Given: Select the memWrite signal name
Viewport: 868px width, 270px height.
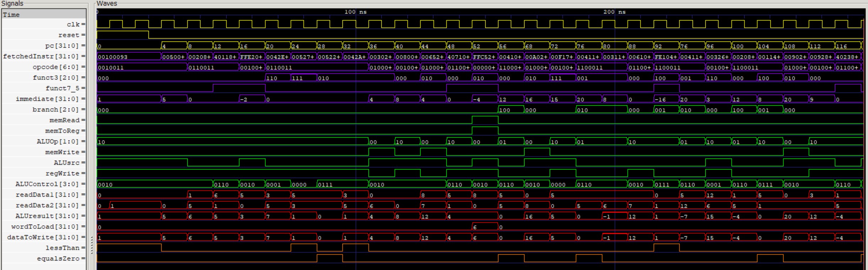Looking at the screenshot, I should tap(63, 152).
